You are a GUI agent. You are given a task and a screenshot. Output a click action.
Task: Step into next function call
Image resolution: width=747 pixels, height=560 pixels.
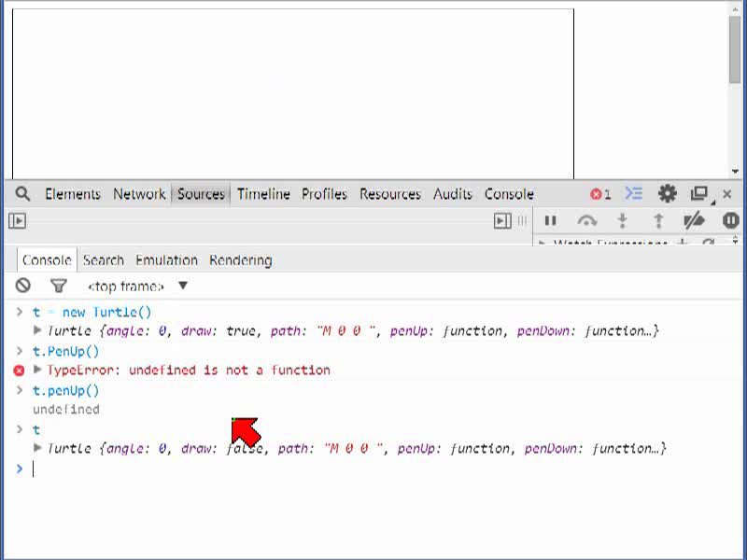(622, 220)
